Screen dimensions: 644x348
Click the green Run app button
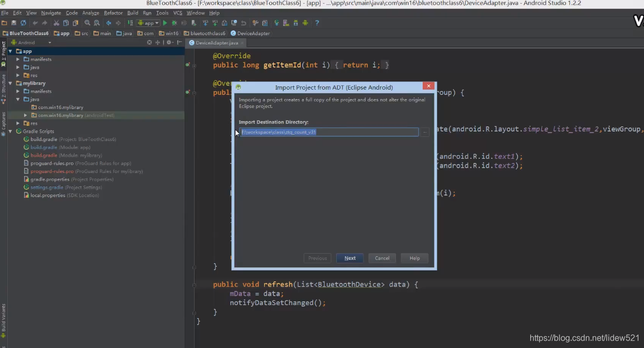pyautogui.click(x=165, y=23)
